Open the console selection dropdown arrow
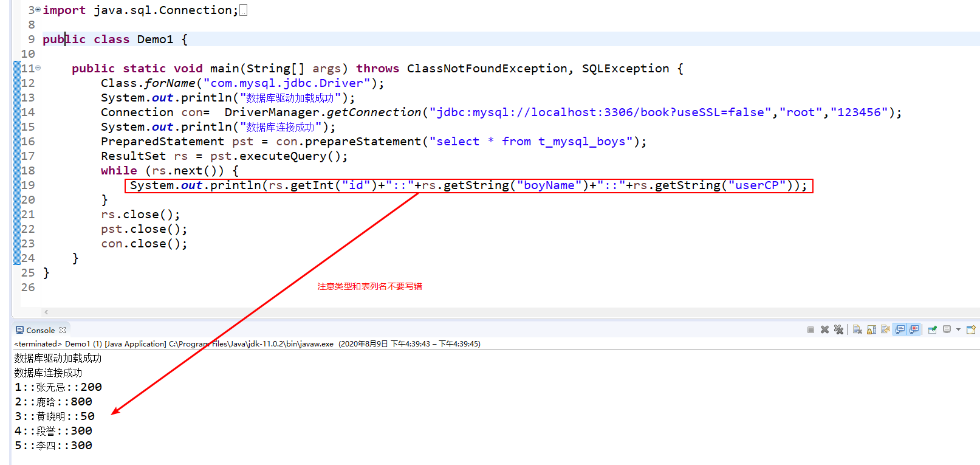The image size is (980, 465). tap(958, 329)
